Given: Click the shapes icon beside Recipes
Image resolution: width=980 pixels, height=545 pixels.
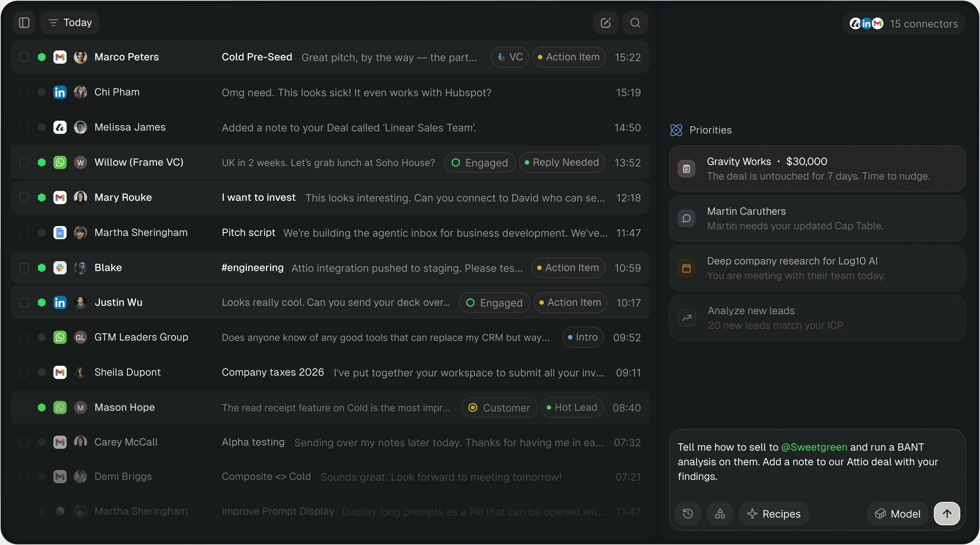Looking at the screenshot, I should 720,513.
